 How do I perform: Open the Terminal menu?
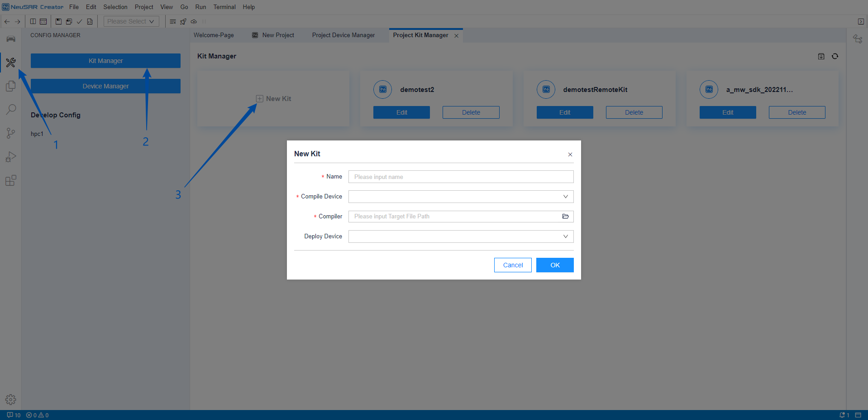[224, 7]
